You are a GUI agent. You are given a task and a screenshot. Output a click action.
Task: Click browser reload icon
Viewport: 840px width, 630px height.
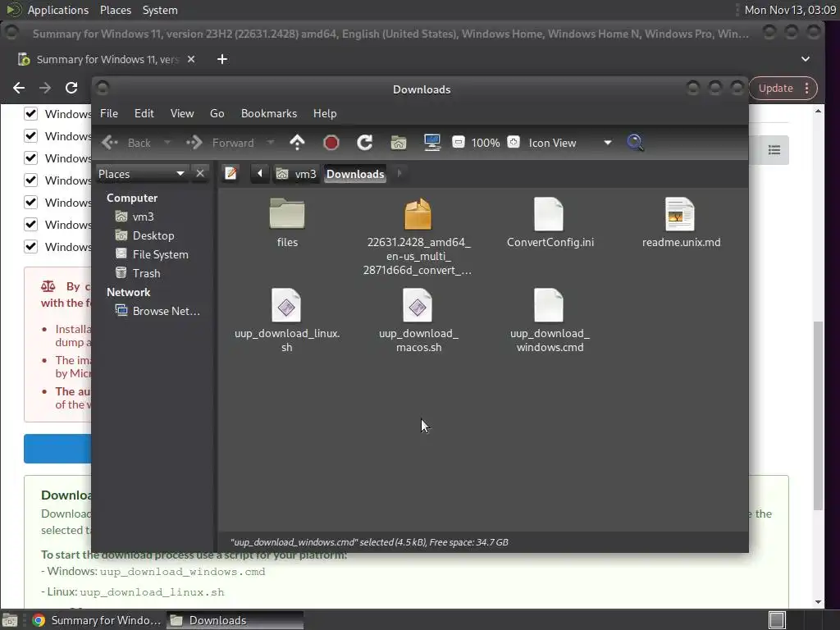(71, 88)
